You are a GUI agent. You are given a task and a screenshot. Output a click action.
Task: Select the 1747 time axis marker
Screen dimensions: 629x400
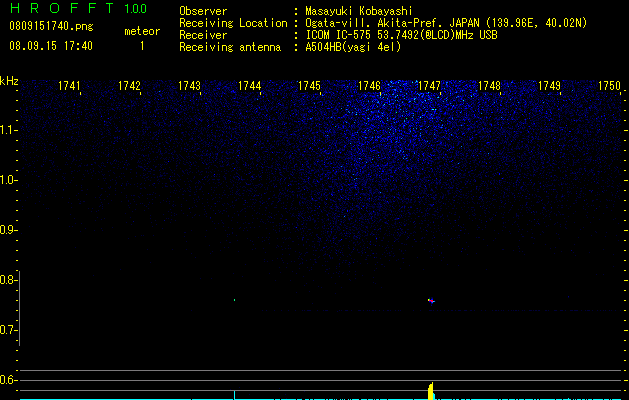[429, 86]
